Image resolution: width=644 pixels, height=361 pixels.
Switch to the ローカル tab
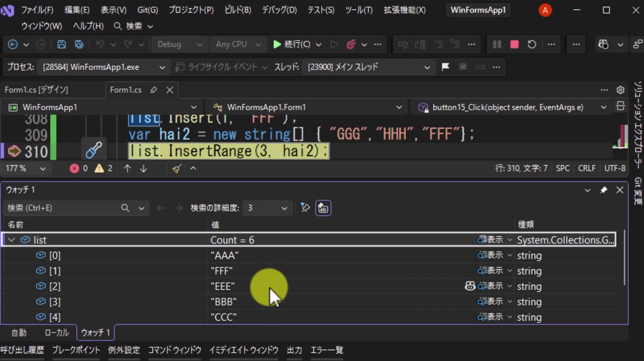(x=57, y=332)
